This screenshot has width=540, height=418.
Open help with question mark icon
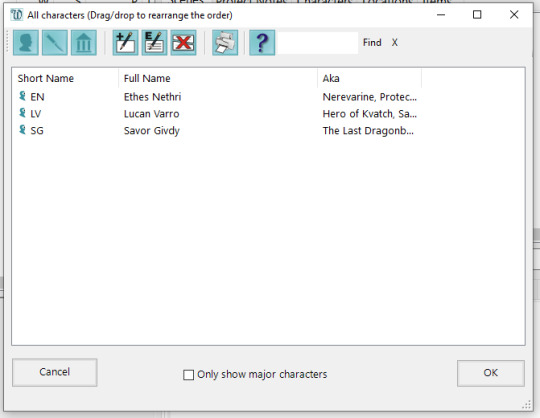[x=262, y=43]
